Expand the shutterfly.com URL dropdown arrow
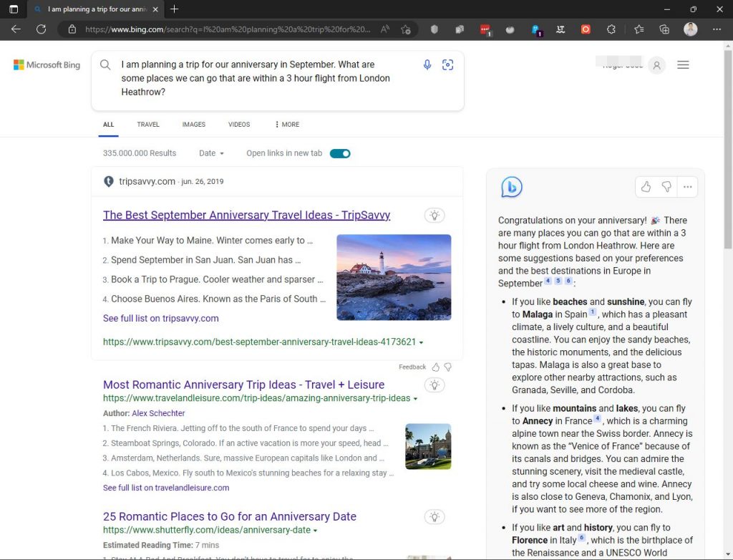The height and width of the screenshot is (560, 733). pos(315,531)
